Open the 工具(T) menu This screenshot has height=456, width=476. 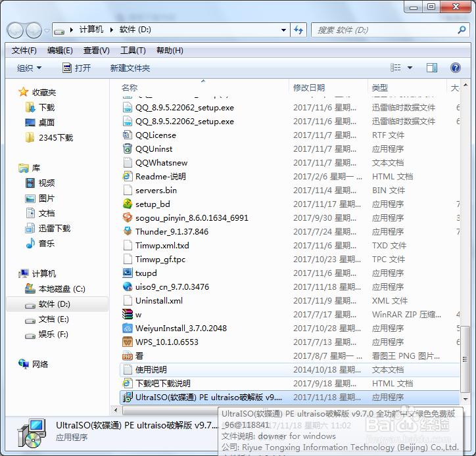point(133,51)
